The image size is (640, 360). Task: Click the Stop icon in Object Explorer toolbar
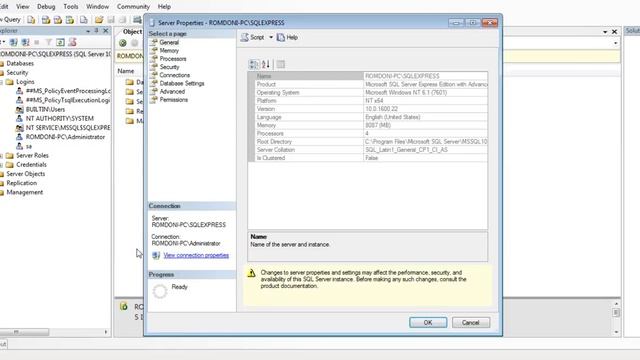[37, 42]
